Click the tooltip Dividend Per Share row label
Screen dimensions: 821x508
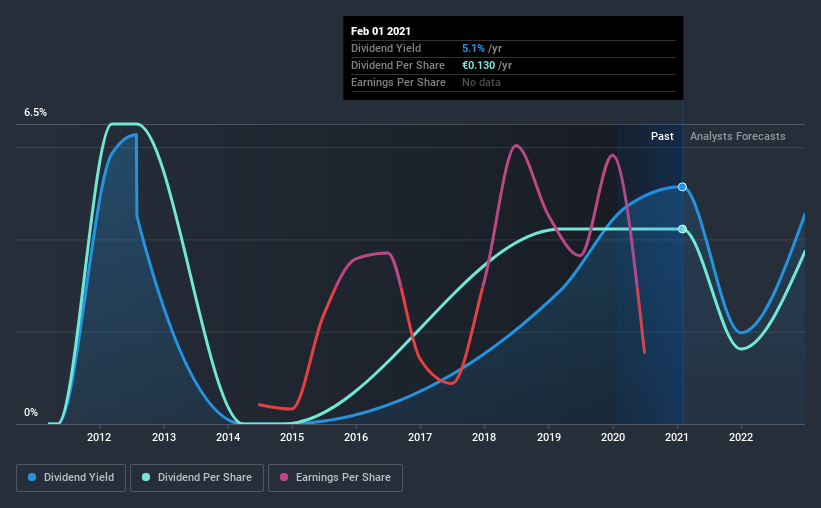398,65
